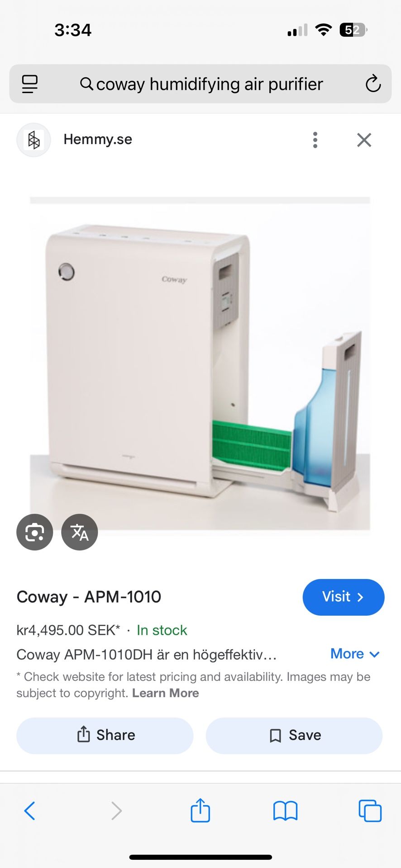Tap the reload page icon
This screenshot has height=868, width=401.
373,84
